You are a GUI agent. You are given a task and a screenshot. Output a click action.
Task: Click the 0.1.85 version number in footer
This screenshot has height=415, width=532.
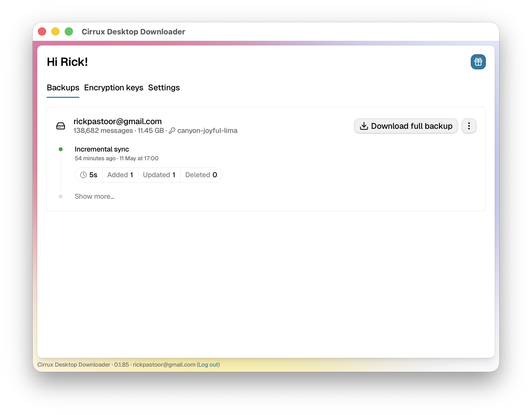click(x=121, y=365)
